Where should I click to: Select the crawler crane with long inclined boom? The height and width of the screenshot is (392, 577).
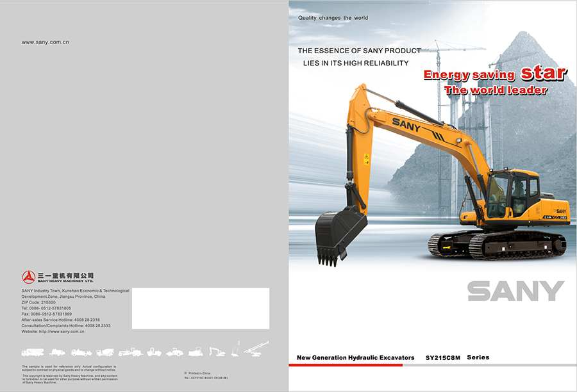256,348
